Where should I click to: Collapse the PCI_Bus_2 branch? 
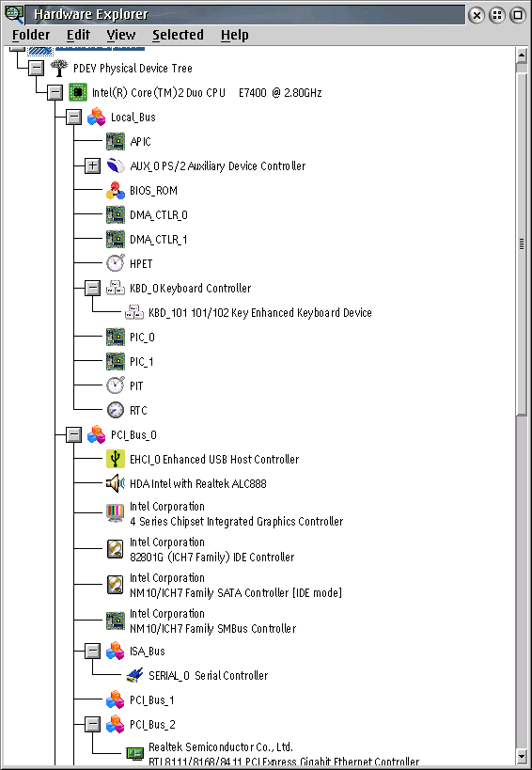[x=92, y=724]
